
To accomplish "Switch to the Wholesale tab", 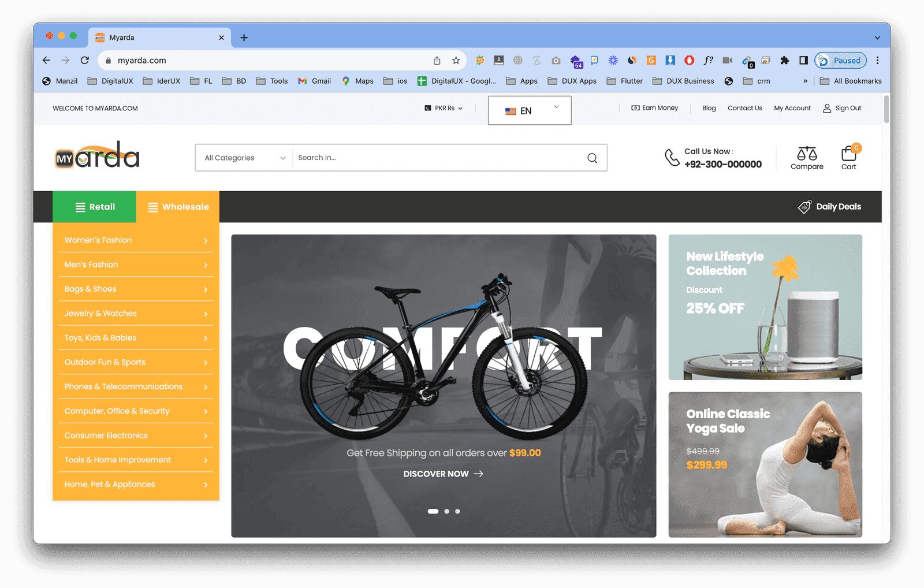I will pos(178,207).
